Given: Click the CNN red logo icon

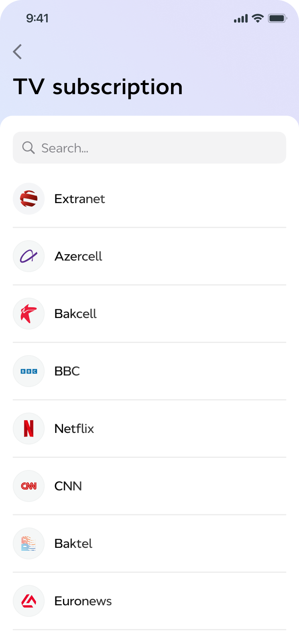Looking at the screenshot, I should click(29, 486).
